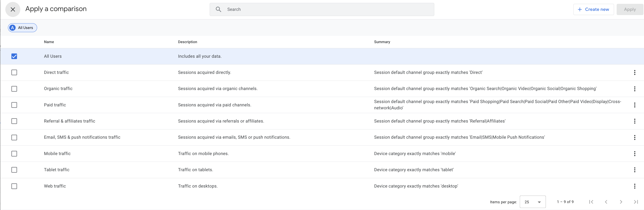Click the Create new button
Screen dimensions: 644x210
click(x=593, y=9)
